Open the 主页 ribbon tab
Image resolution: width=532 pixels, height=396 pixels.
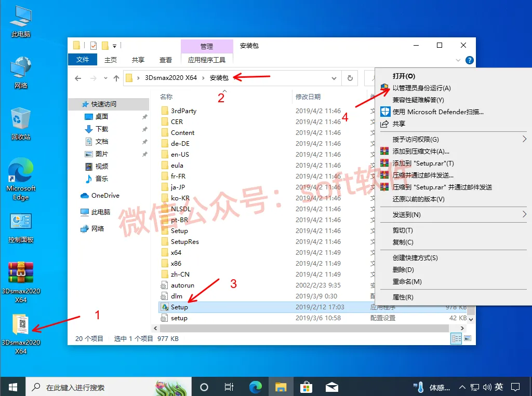[x=111, y=60]
